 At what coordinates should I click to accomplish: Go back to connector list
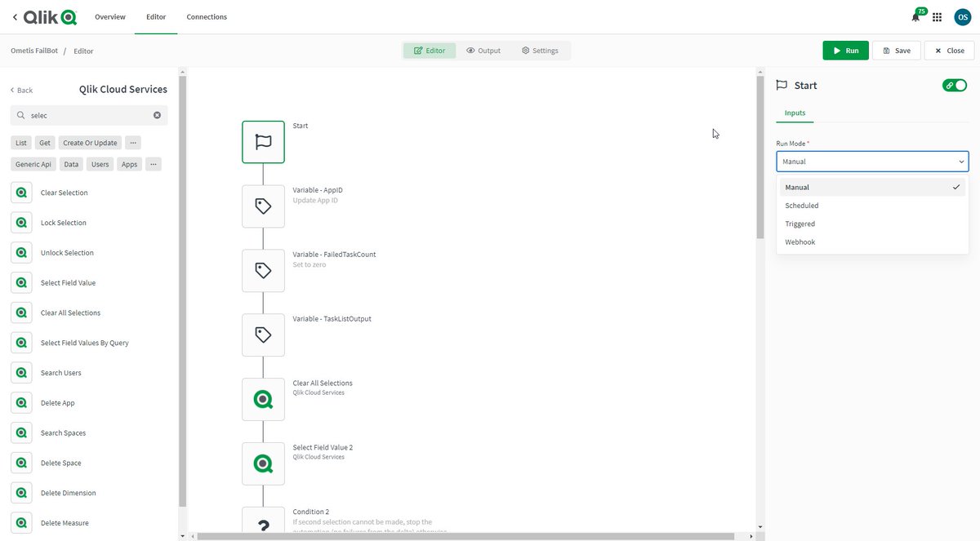(22, 91)
